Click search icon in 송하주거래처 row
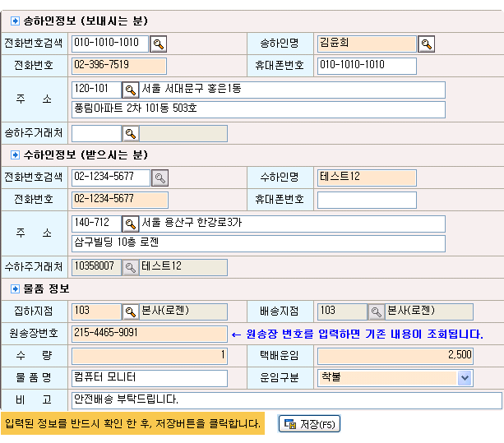504x443 pixels. coord(130,133)
